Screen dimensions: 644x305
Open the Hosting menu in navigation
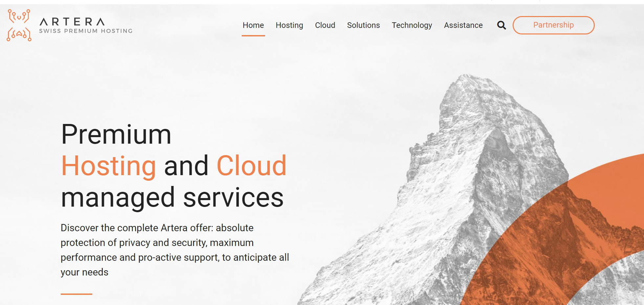coord(289,25)
